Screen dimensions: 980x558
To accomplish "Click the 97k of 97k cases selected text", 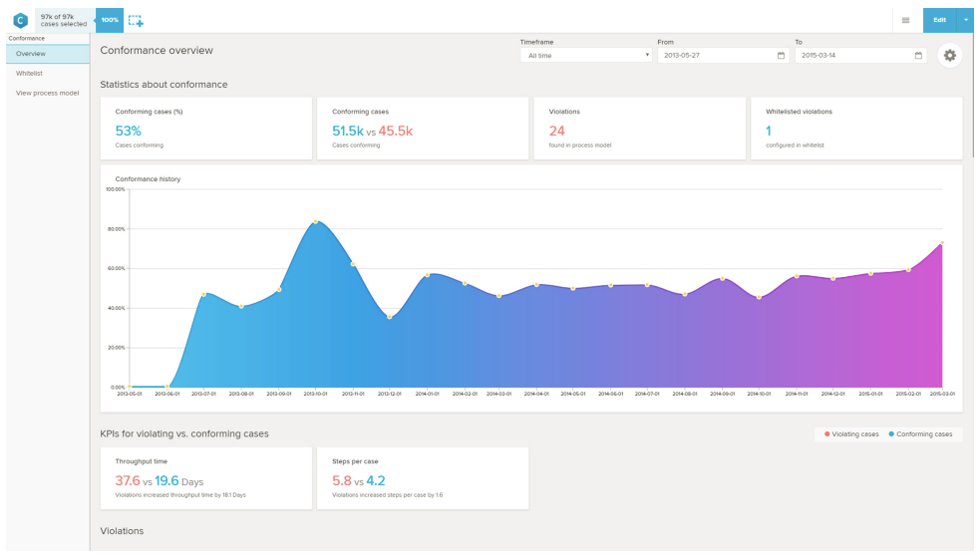I will click(x=64, y=20).
